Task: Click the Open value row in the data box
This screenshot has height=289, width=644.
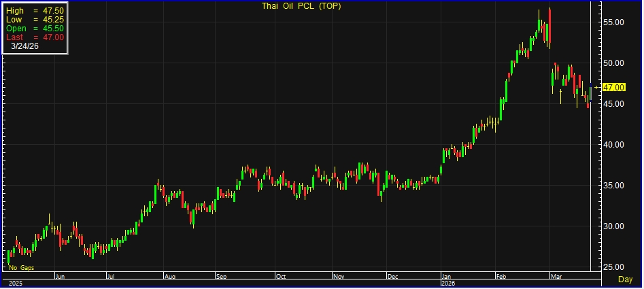Action: [34, 28]
